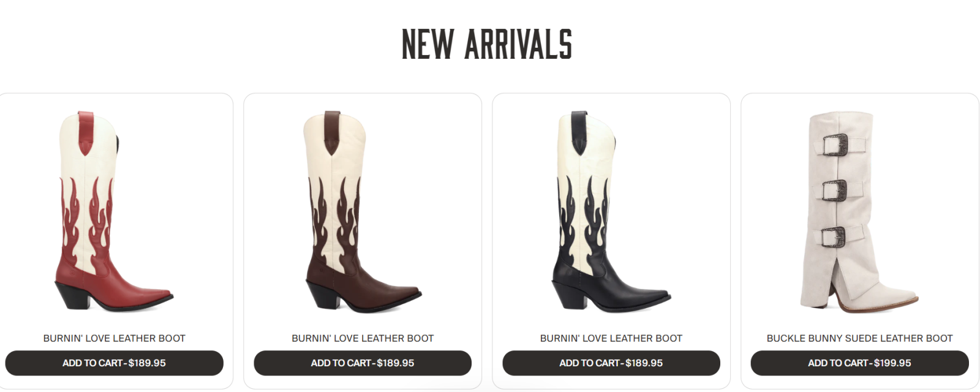Open the Buckle Bunny Suede Leather Boot title

pos(859,338)
